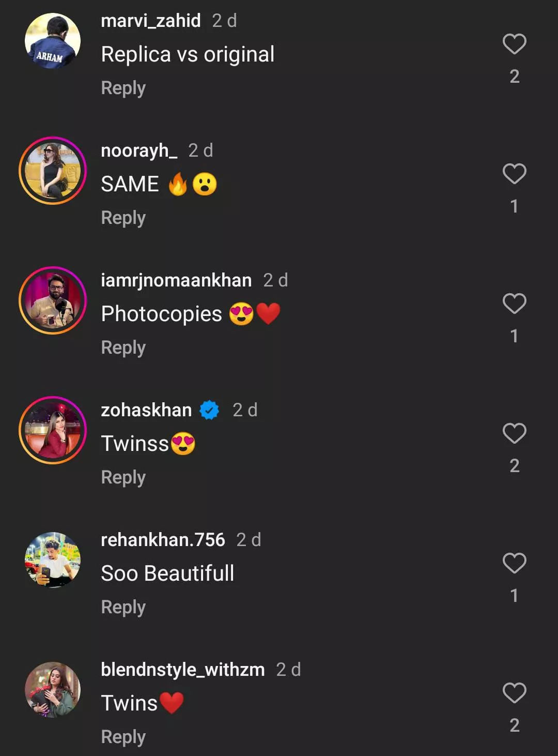The height and width of the screenshot is (756, 558).
Task: Open blendnstyle_withzm's profile picture
Action: pos(53,690)
